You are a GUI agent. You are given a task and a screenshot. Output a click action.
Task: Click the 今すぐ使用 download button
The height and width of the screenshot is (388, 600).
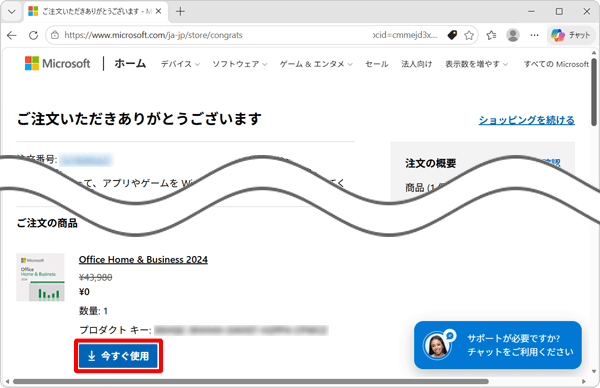tap(119, 356)
